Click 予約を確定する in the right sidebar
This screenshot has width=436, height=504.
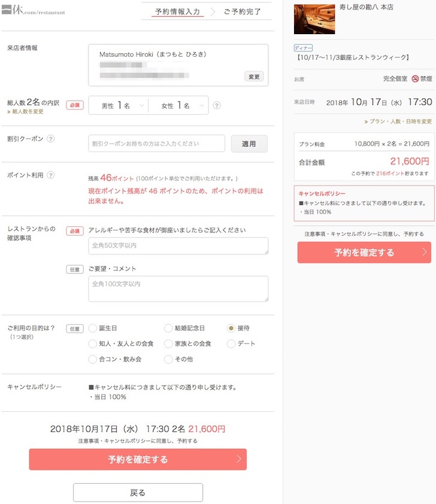(364, 253)
